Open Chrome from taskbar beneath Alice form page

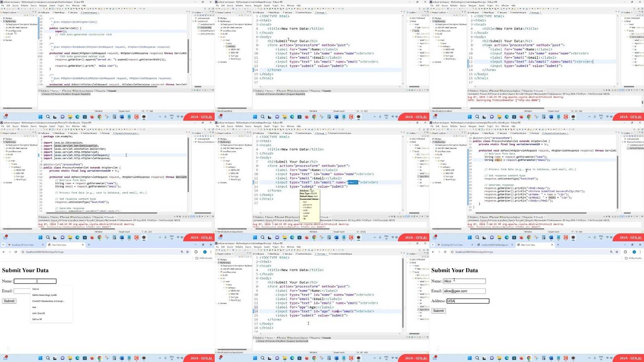coord(528,358)
